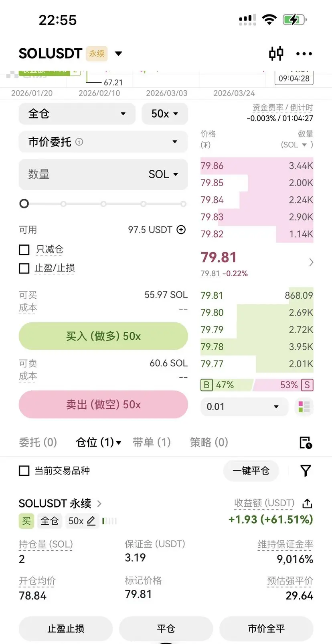
Task: Tap the 买入 (做多) 50x button
Action: [x=103, y=336]
